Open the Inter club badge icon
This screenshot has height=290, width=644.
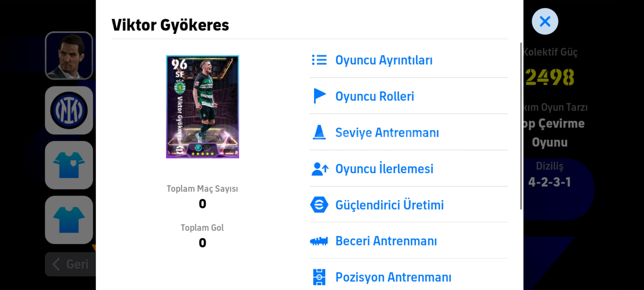69,110
